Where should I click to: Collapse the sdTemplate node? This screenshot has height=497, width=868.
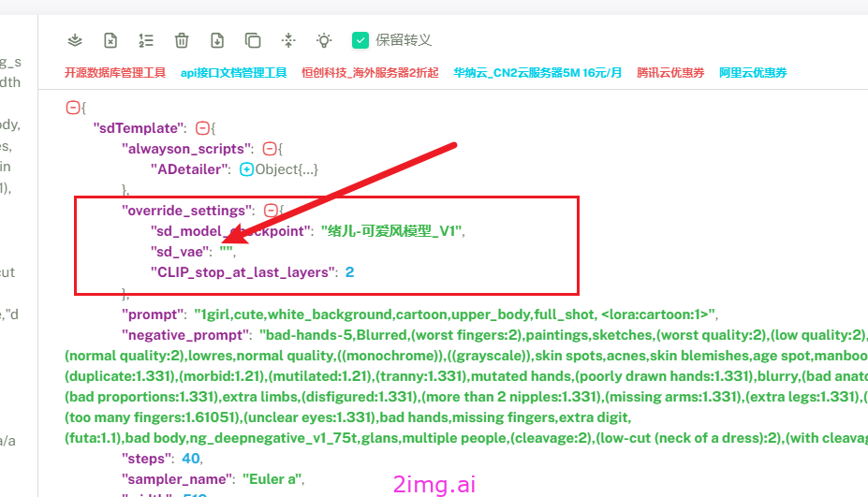pyautogui.click(x=202, y=128)
